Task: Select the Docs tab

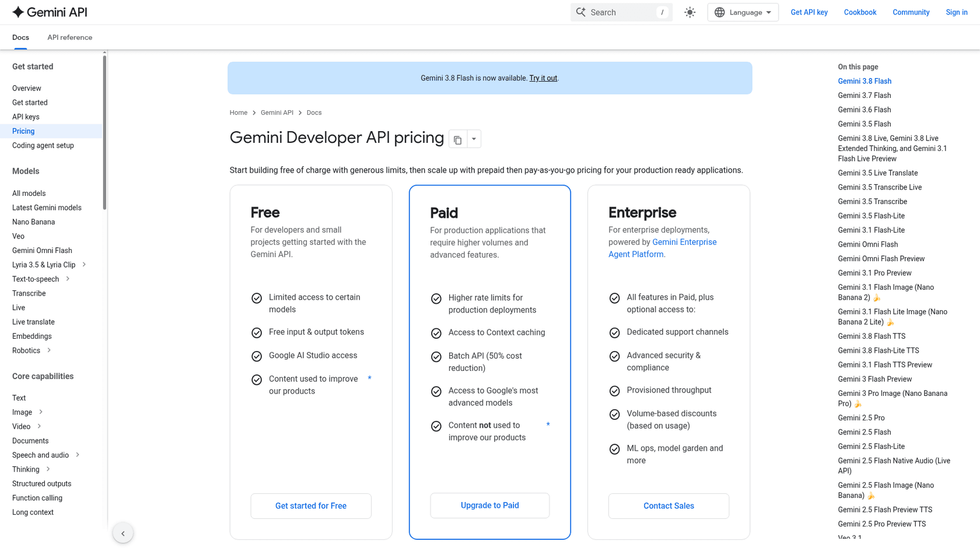Action: click(x=20, y=37)
